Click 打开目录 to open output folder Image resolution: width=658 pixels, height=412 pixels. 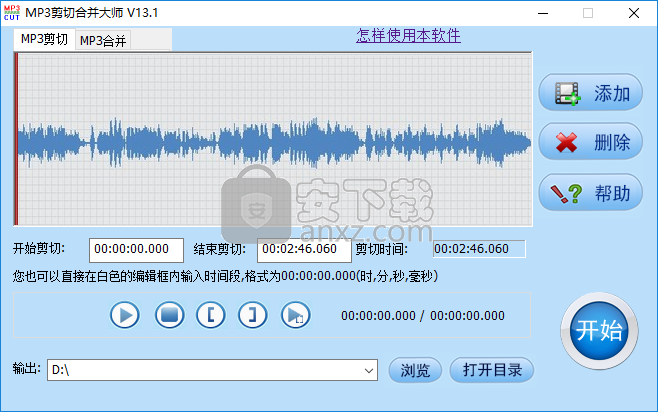[492, 370]
